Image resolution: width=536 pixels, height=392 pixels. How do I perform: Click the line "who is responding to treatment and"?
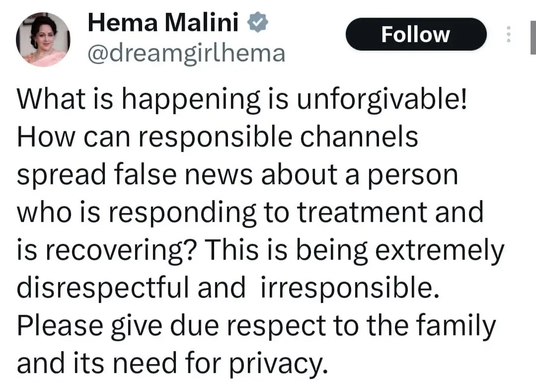click(x=250, y=213)
